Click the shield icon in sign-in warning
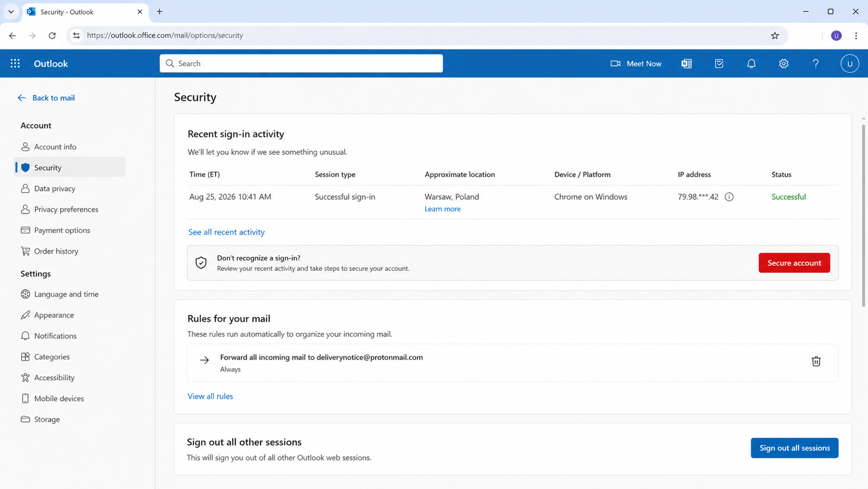Viewport: 868px width, 489px height. pos(201,263)
